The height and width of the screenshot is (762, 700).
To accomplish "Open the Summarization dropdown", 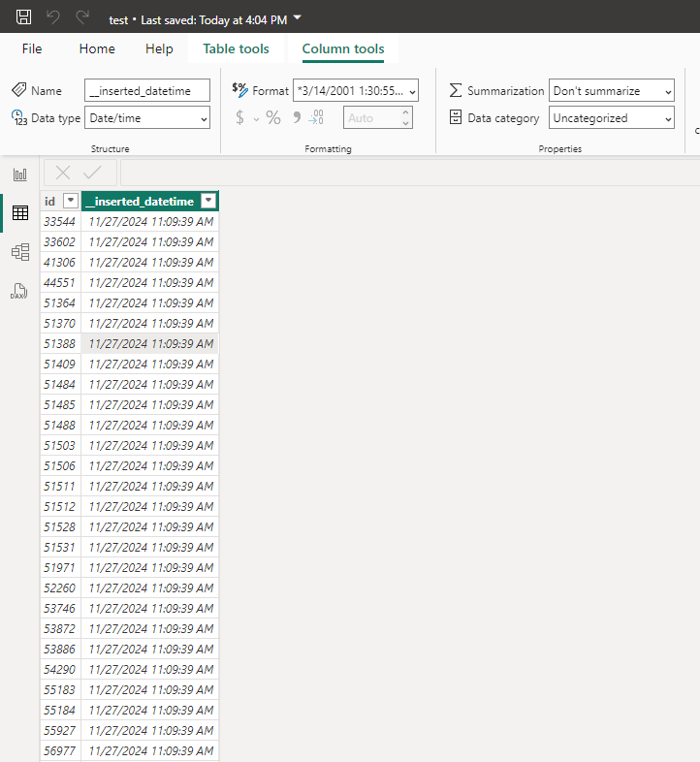I will point(612,90).
